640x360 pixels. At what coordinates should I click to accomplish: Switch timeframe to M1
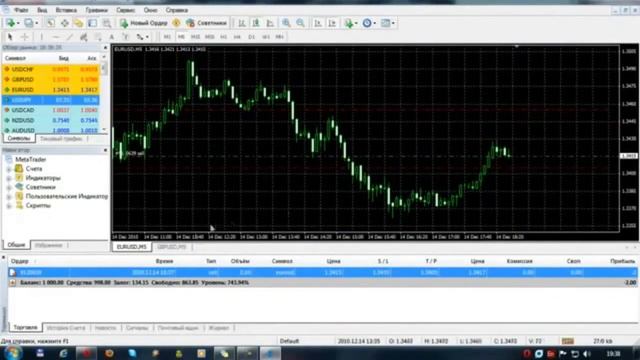[167, 37]
